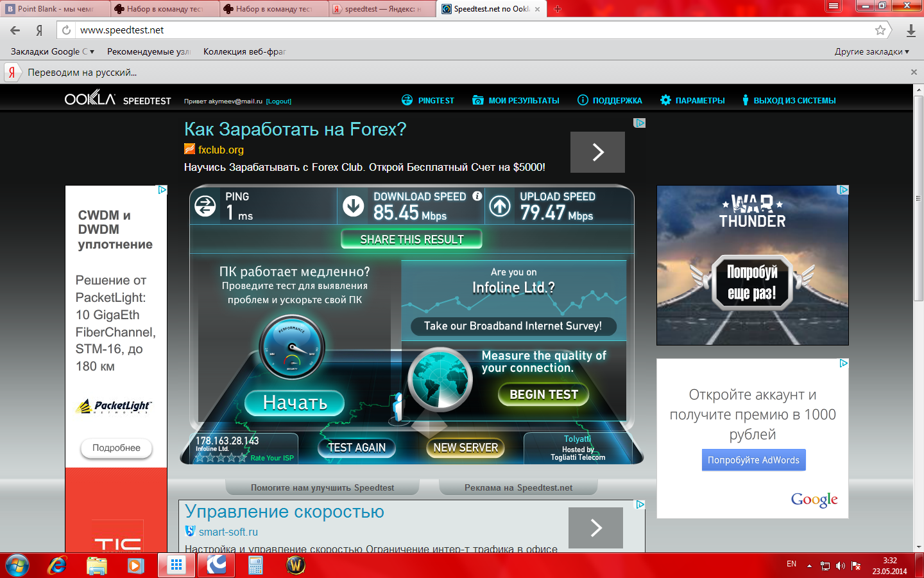Image resolution: width=924 pixels, height=578 pixels.
Task: Click the TEST AGAIN button
Action: click(357, 448)
